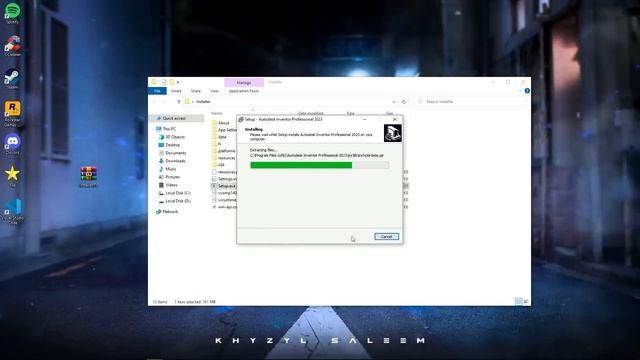Open Local Disk (D:) in navigation pane

click(x=174, y=201)
